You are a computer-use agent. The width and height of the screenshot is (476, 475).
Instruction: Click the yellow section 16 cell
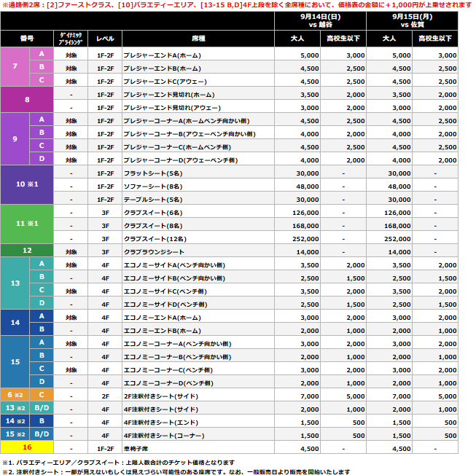click(x=27, y=448)
